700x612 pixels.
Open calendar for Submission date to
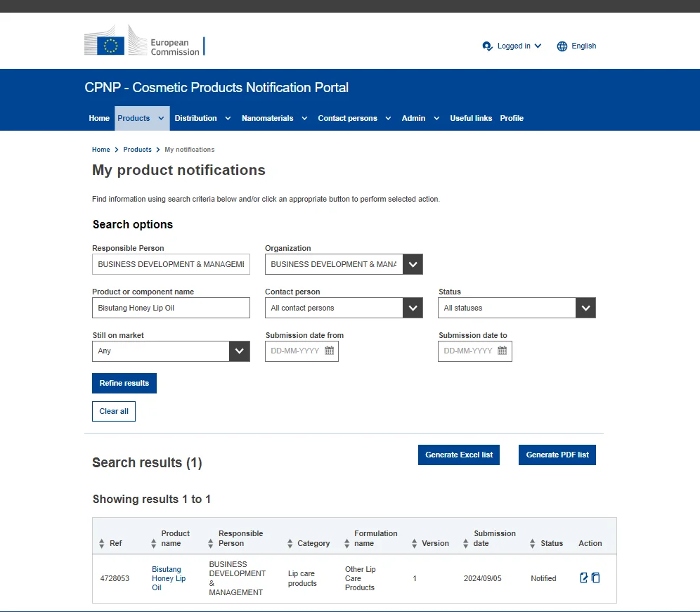coord(502,351)
